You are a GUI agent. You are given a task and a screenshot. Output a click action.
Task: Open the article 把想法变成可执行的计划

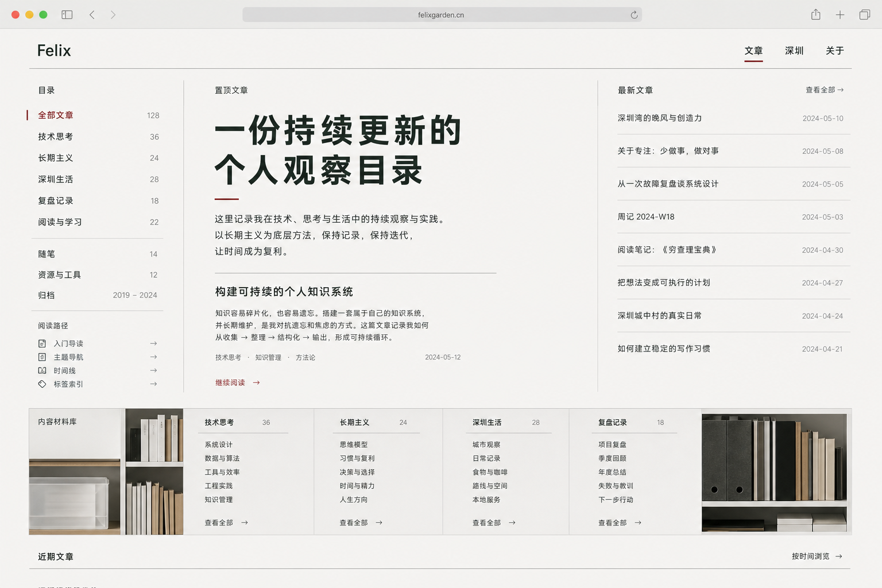664,283
